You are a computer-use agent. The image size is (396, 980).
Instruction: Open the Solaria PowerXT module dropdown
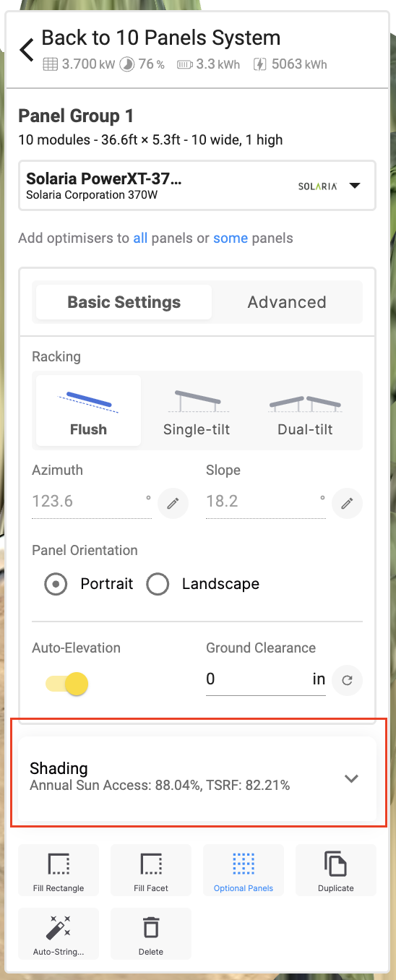[x=197, y=186]
